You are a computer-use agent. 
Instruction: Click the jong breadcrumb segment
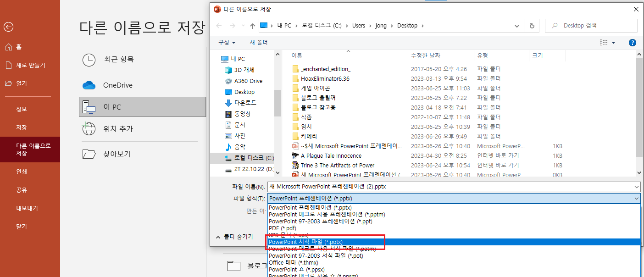point(382,26)
